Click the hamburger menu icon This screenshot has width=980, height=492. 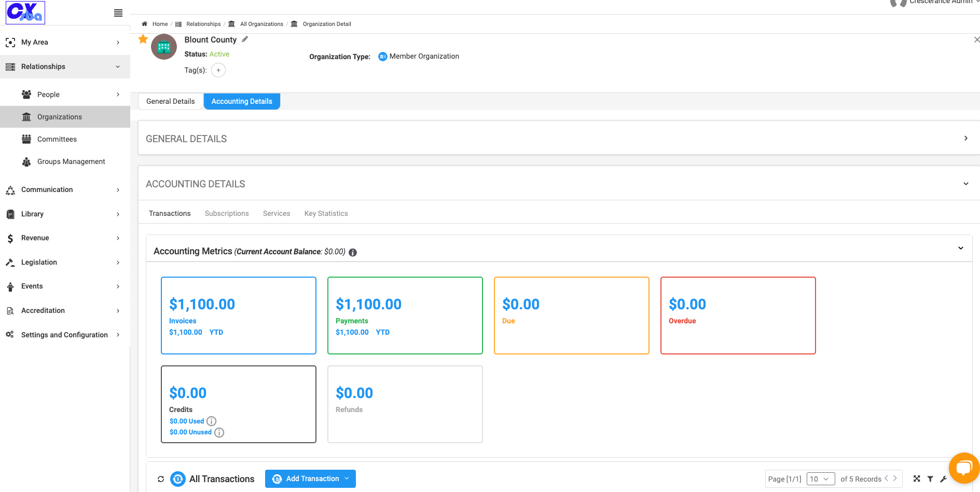[118, 13]
